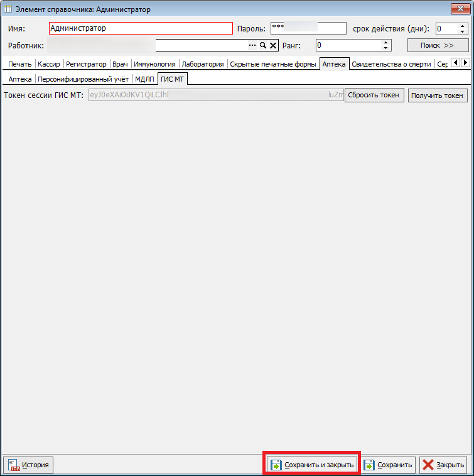Increase Ранг value with up arrow
The width and height of the screenshot is (474, 476).
click(x=385, y=43)
